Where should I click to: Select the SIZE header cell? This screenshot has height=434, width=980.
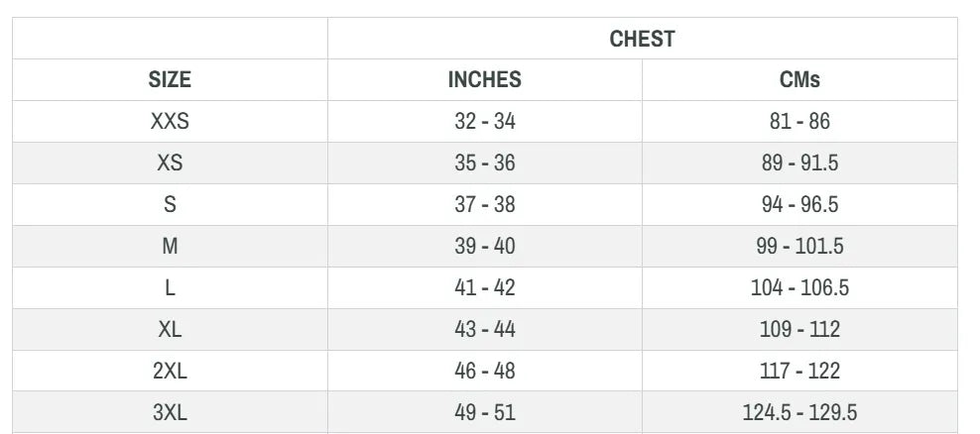[170, 80]
